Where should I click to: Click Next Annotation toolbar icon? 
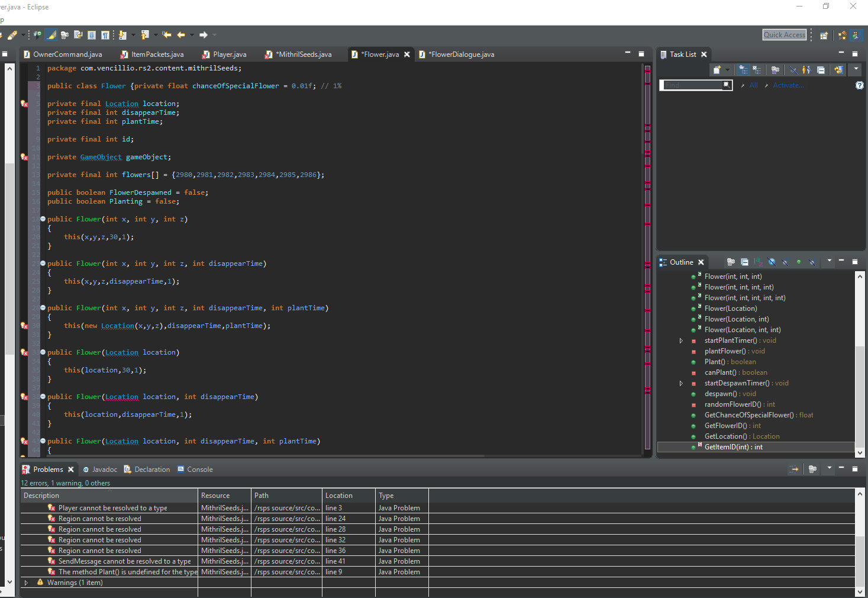tap(122, 35)
